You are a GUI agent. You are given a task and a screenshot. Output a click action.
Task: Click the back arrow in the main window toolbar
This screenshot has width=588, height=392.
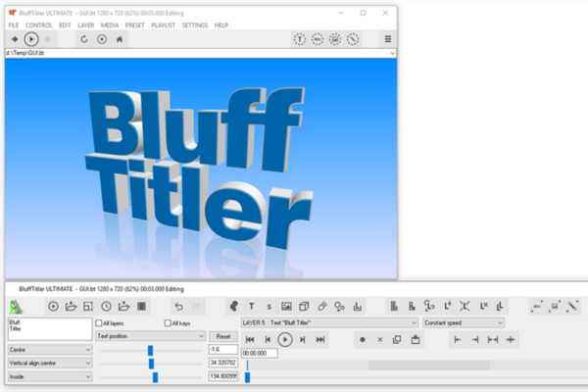[x=15, y=39]
